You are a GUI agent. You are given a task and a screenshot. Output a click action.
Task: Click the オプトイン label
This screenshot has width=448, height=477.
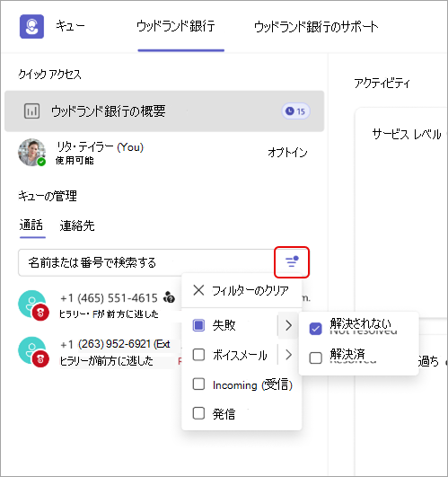tap(287, 153)
